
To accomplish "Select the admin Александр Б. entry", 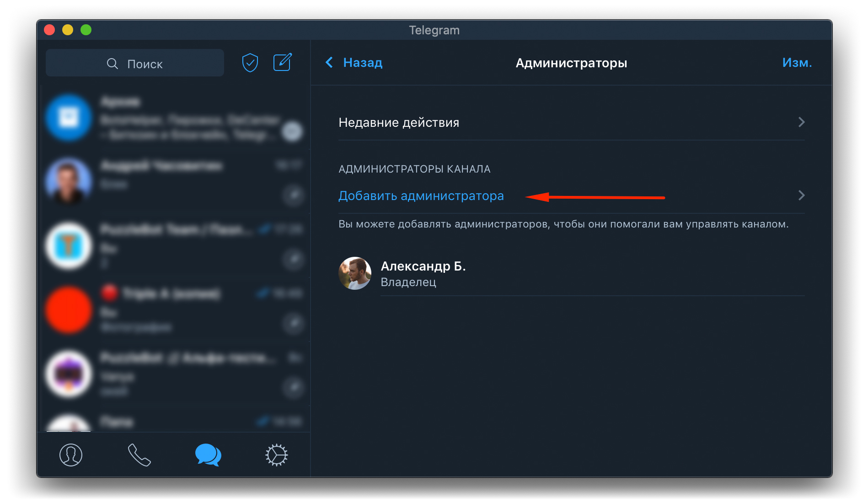I will tap(423, 273).
